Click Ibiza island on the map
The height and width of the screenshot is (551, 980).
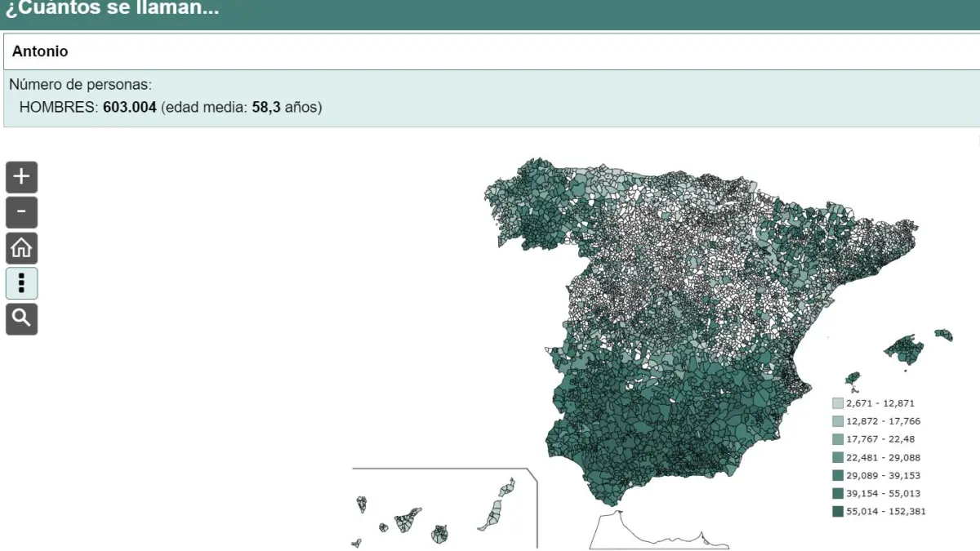pos(853,380)
